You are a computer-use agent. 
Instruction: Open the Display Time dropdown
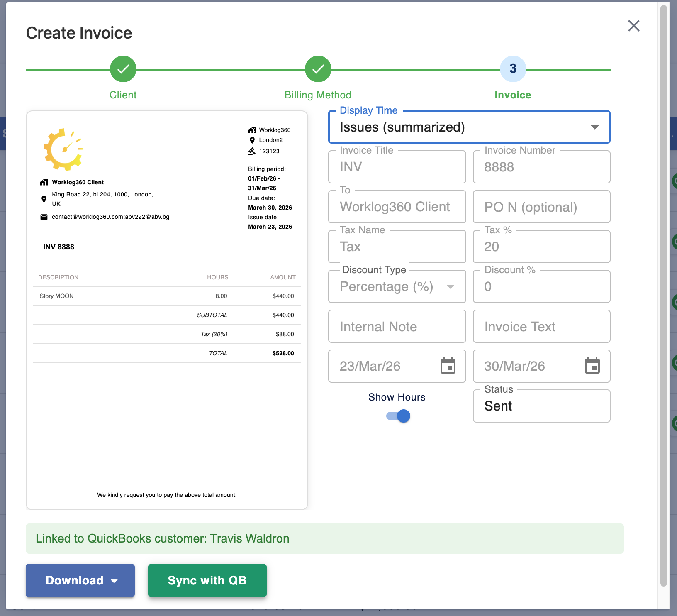469,127
